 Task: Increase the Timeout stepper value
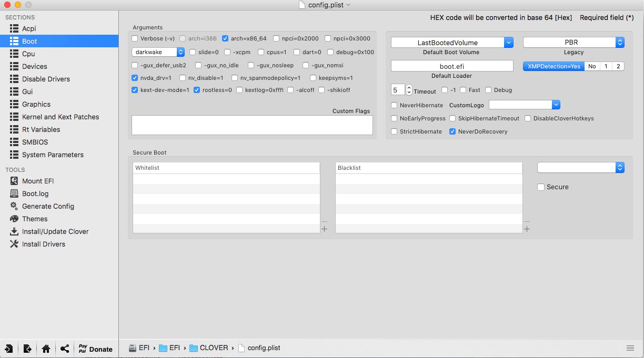point(409,87)
